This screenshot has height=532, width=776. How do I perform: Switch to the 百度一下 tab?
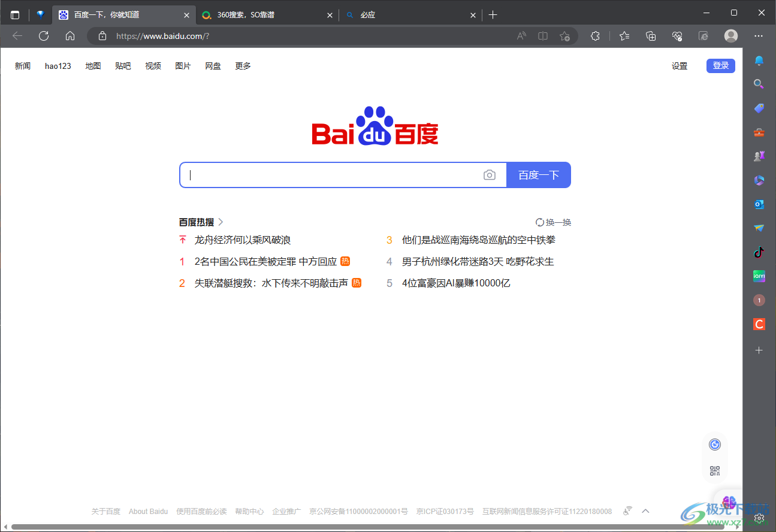click(123, 15)
